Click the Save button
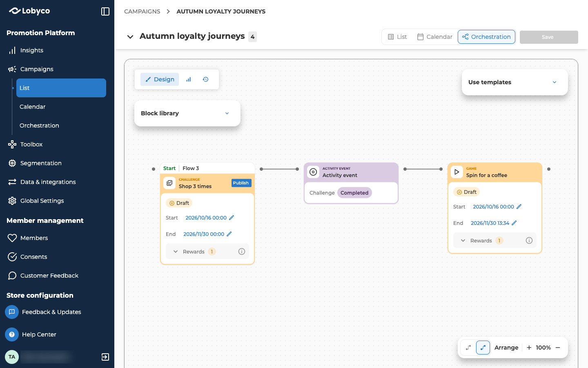The height and width of the screenshot is (368, 588). (549, 37)
